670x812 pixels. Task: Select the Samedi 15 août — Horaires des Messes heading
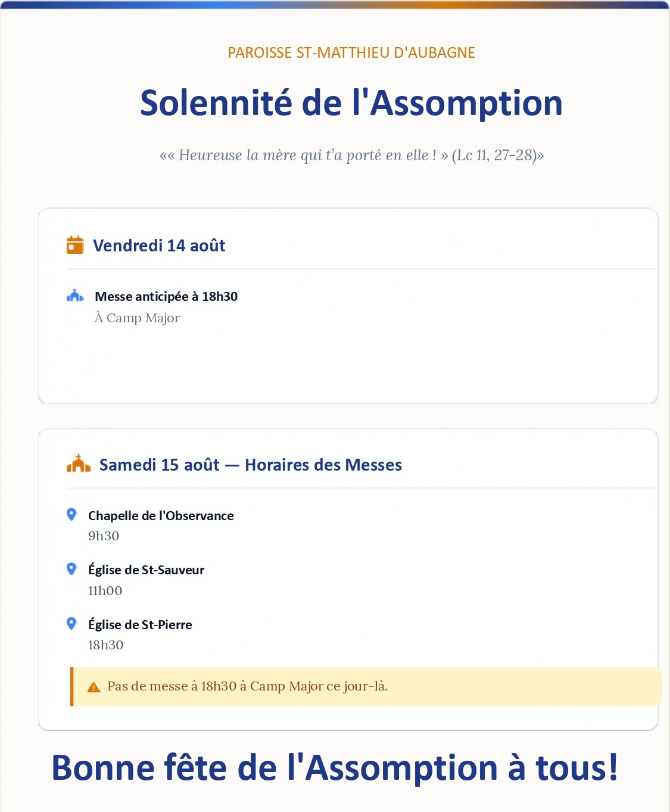pos(251,465)
